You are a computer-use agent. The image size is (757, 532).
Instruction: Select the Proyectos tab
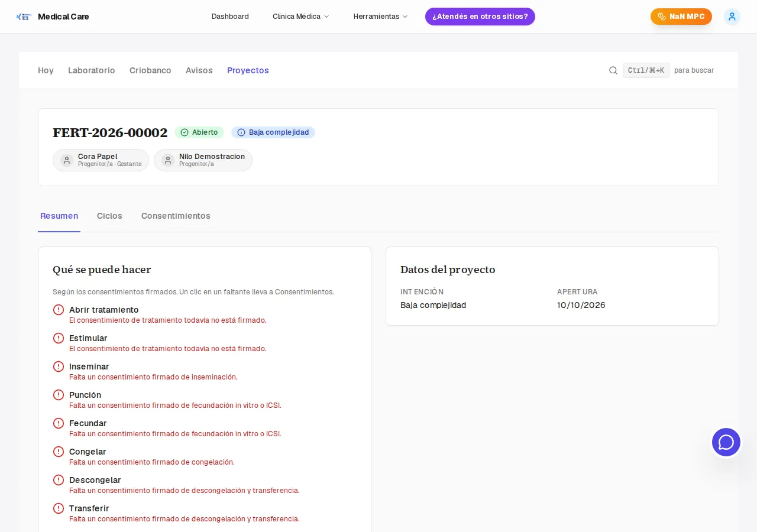(248, 70)
